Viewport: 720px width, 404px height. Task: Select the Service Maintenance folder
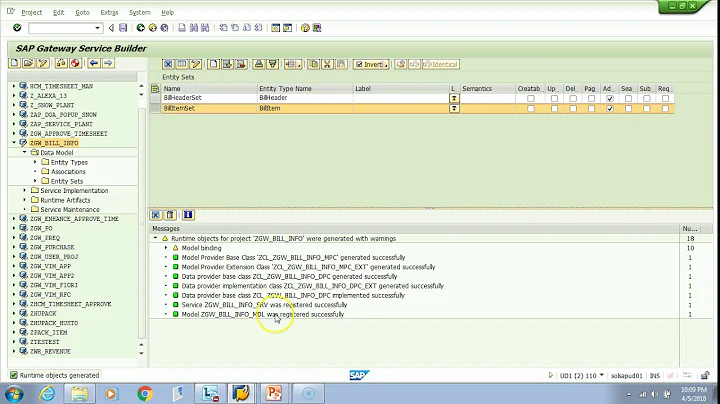click(69, 209)
